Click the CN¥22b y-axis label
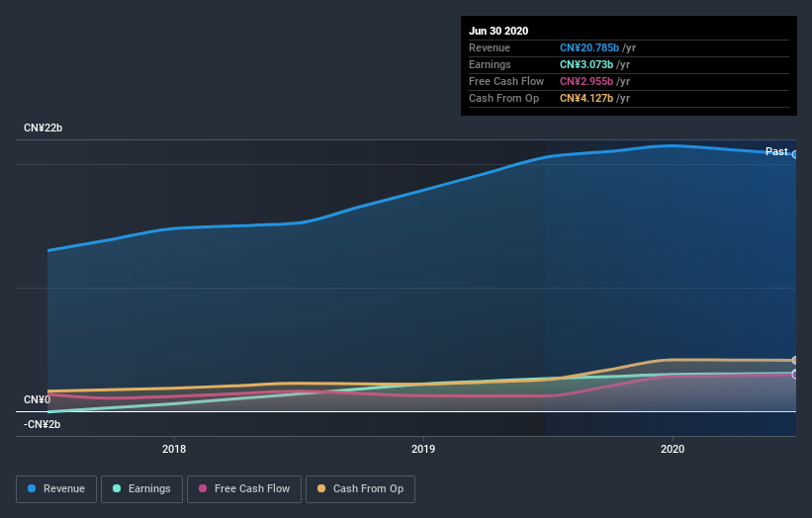812x518 pixels. tap(43, 128)
